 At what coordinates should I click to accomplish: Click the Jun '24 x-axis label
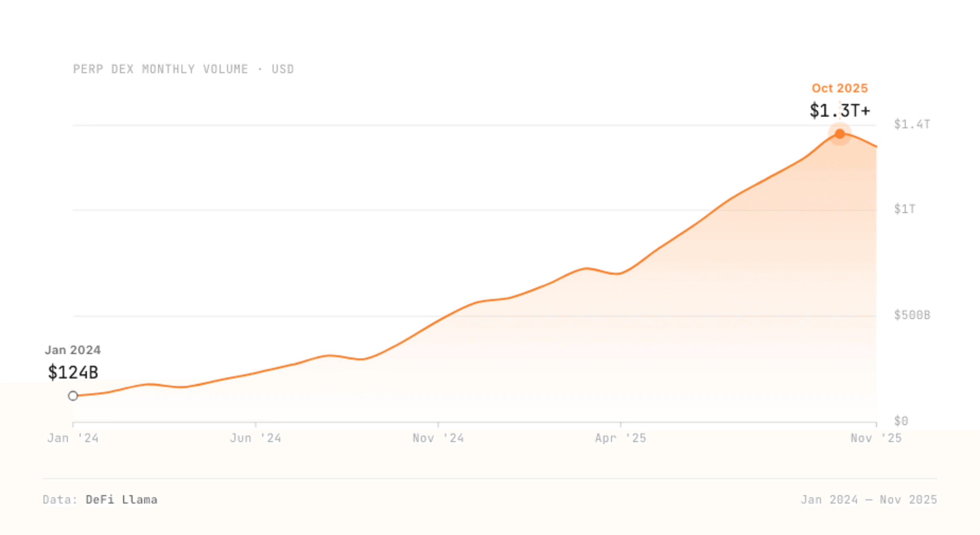256,438
